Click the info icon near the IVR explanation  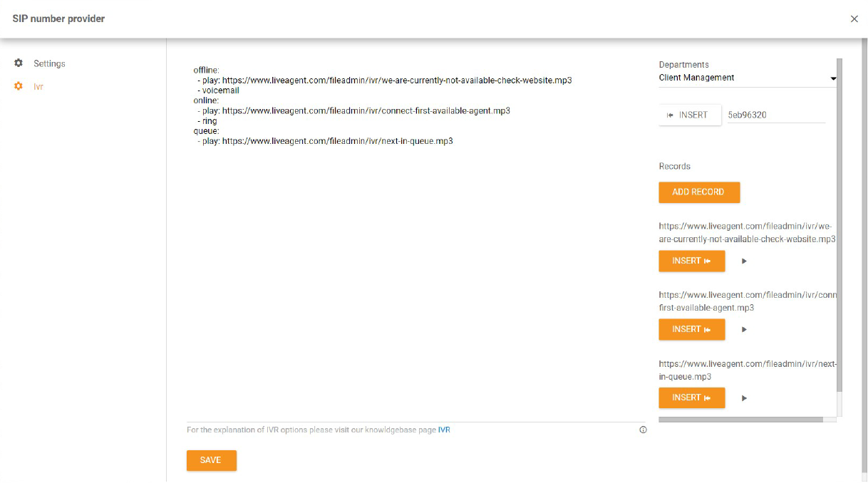click(x=643, y=430)
